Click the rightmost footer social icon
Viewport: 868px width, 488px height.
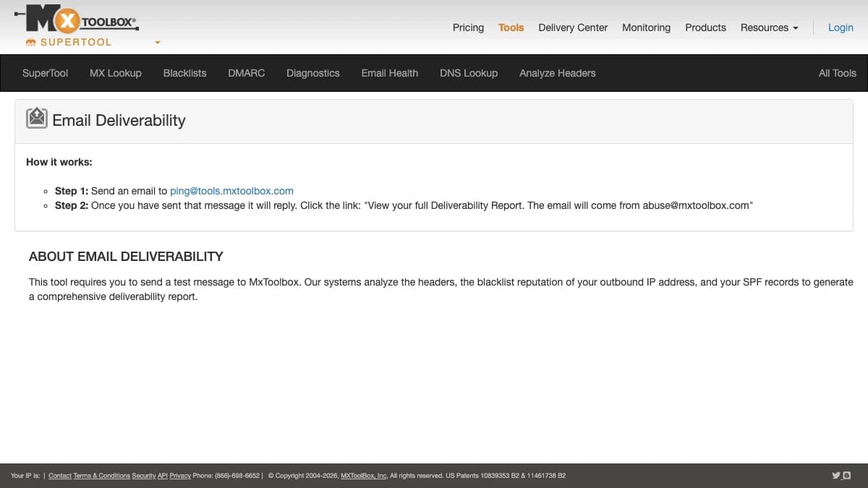pyautogui.click(x=847, y=476)
